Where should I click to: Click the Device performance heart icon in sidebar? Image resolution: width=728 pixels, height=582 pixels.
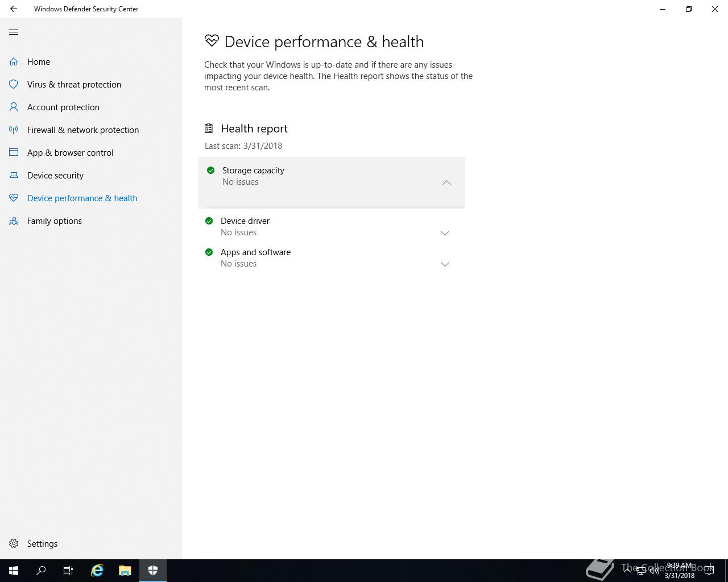pyautogui.click(x=14, y=198)
